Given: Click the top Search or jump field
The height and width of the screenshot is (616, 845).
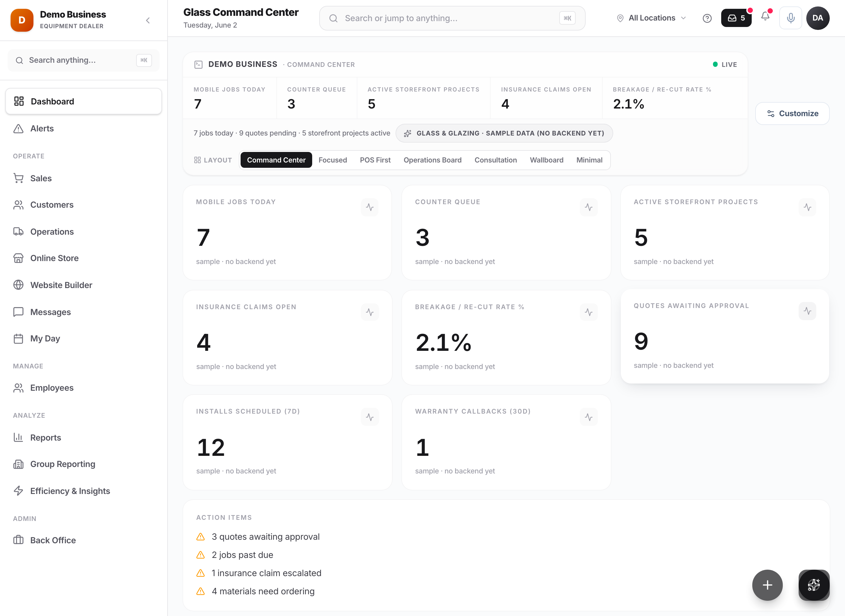Looking at the screenshot, I should tap(452, 18).
